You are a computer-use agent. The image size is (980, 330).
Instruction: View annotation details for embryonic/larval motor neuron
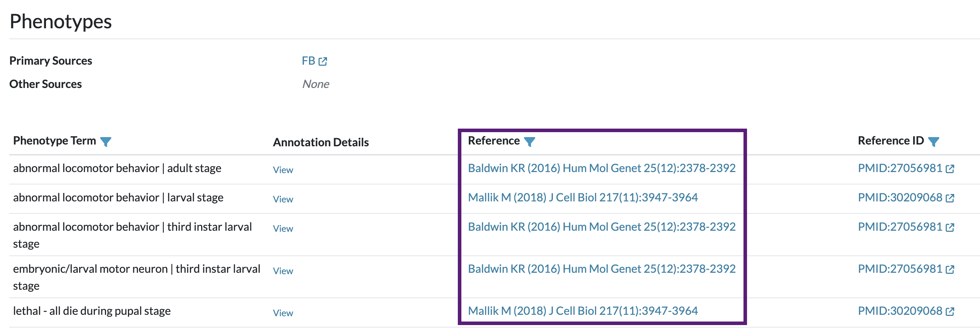[283, 271]
